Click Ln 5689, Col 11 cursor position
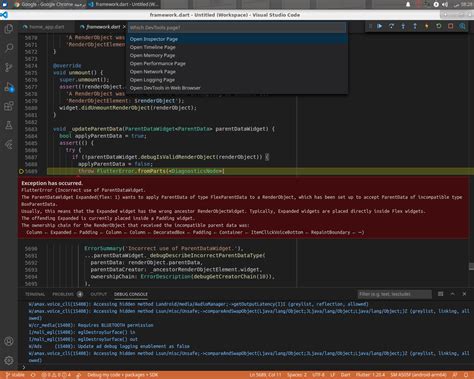Screen dimensions: 474x379 (x=265, y=375)
